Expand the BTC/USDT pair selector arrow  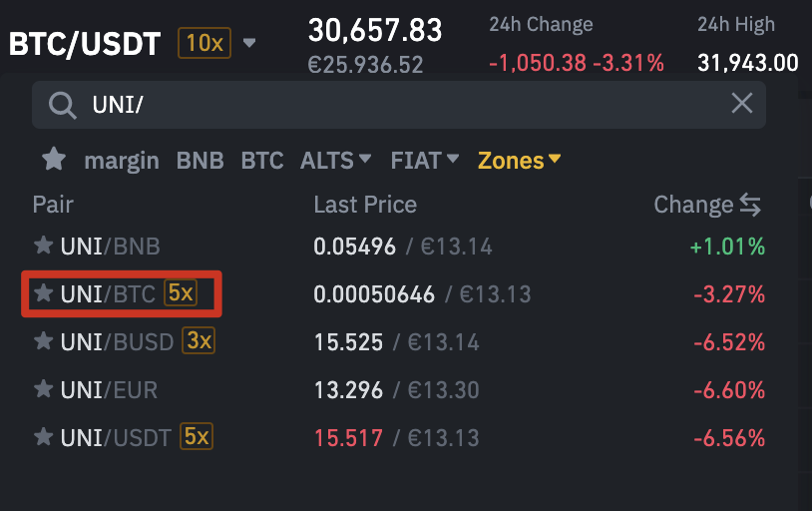pos(249,43)
